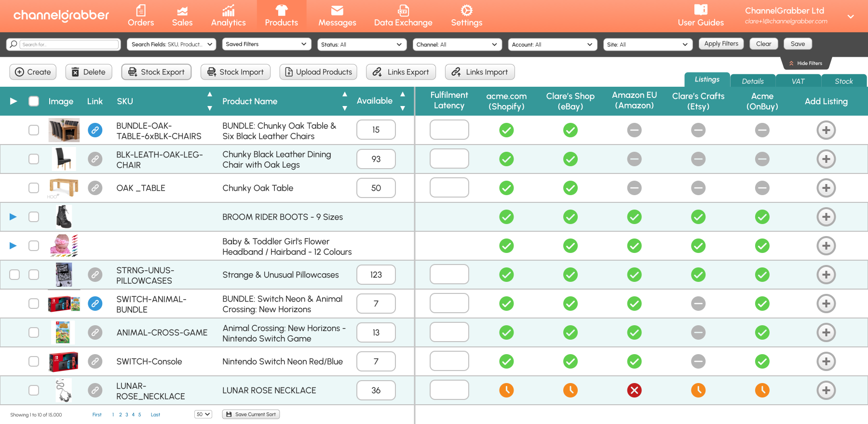868x424 pixels.
Task: Click the red error icon for LUNAR ROSE NECKLACE Amazon
Action: coord(634,390)
